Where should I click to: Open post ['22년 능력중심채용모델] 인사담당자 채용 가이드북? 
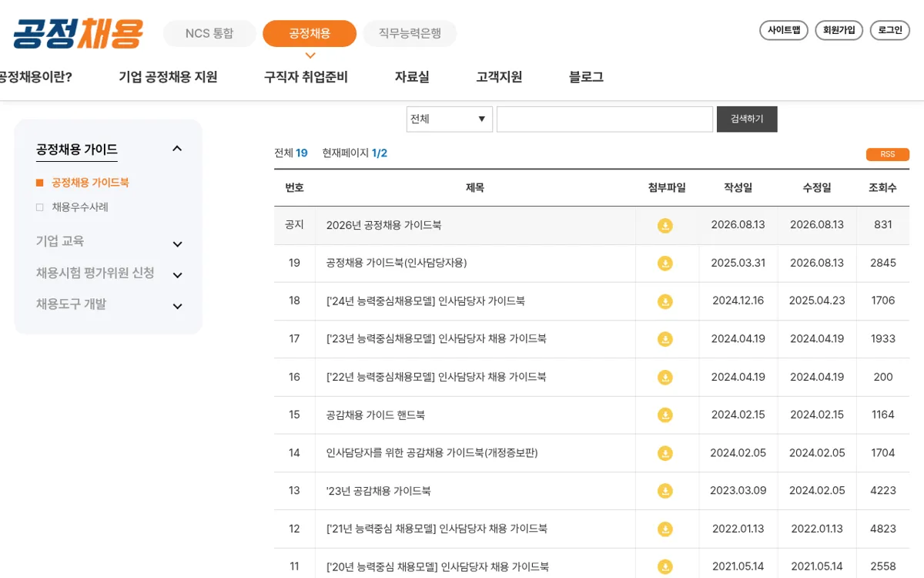(x=437, y=377)
